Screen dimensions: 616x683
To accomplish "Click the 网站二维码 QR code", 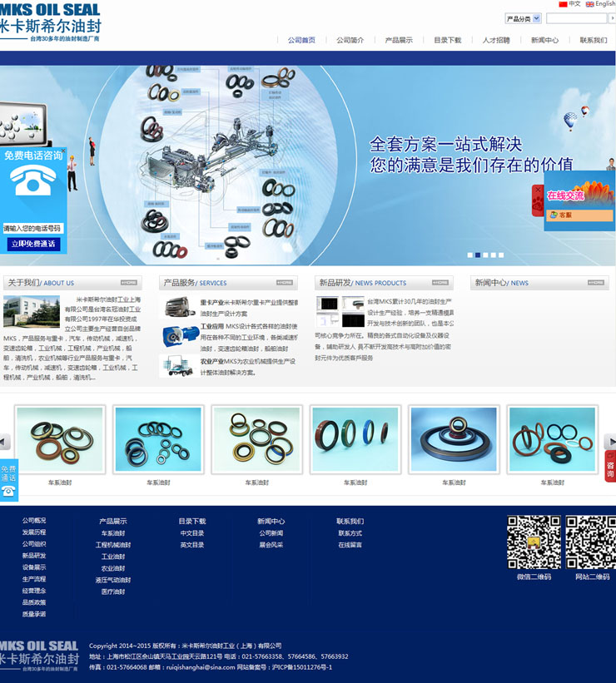I will pyautogui.click(x=591, y=542).
